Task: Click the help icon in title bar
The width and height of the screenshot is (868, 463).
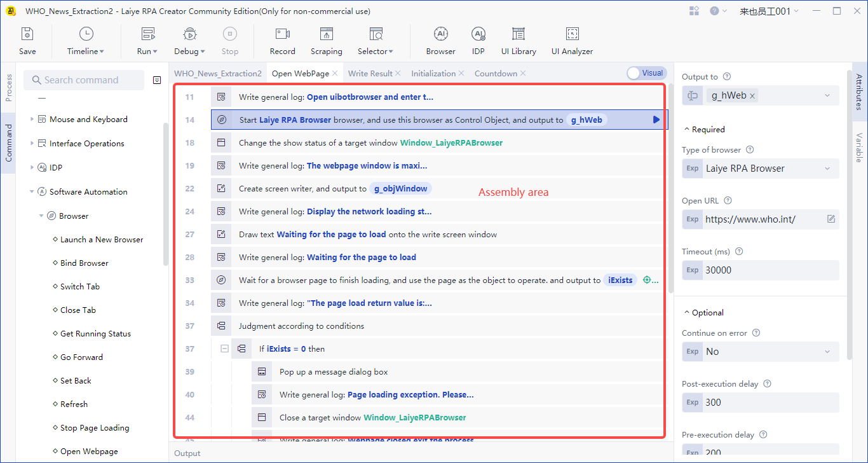Action: click(x=714, y=11)
